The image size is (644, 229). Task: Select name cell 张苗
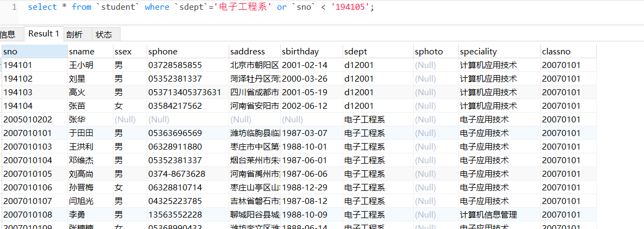pyautogui.click(x=90, y=106)
